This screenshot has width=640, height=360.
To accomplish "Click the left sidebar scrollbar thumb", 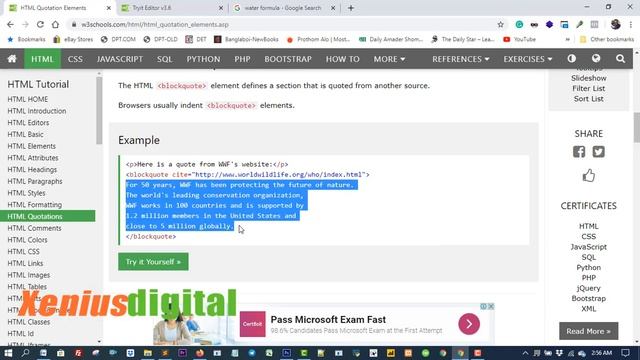I will [x=99, y=110].
